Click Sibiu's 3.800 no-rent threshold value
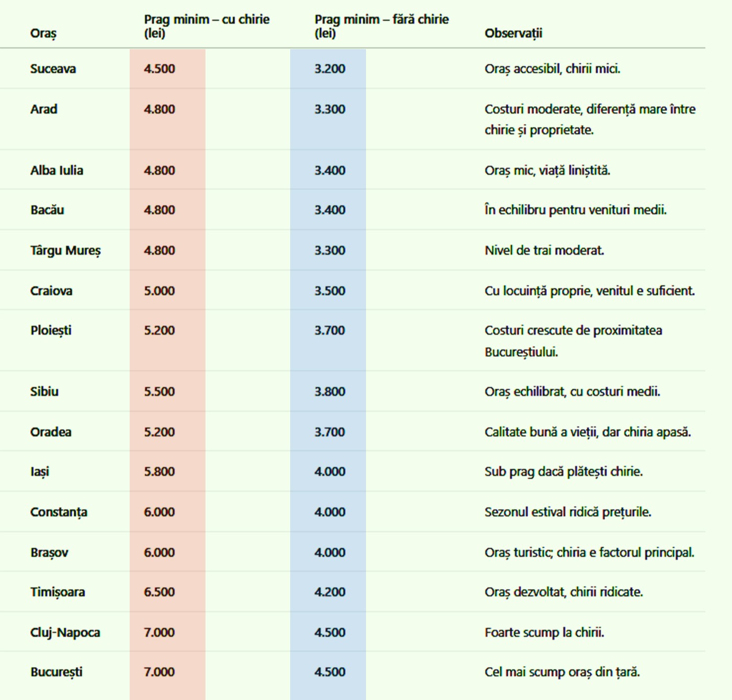 (330, 392)
